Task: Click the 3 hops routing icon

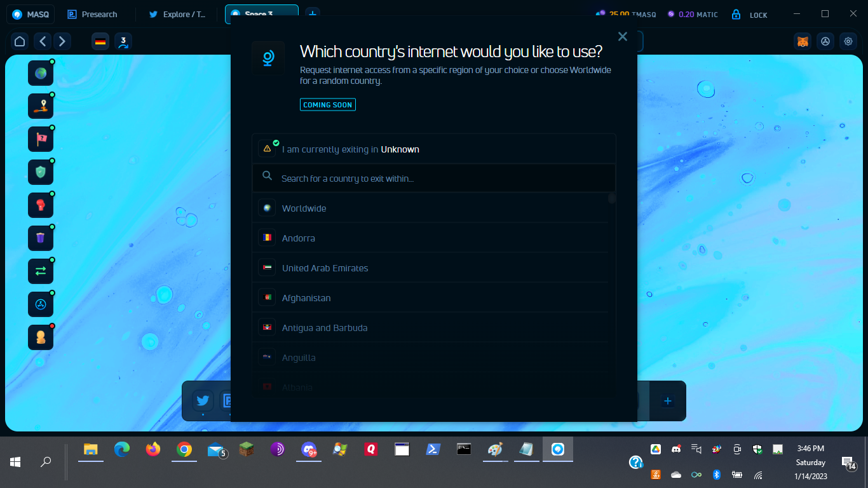Action: pos(123,42)
